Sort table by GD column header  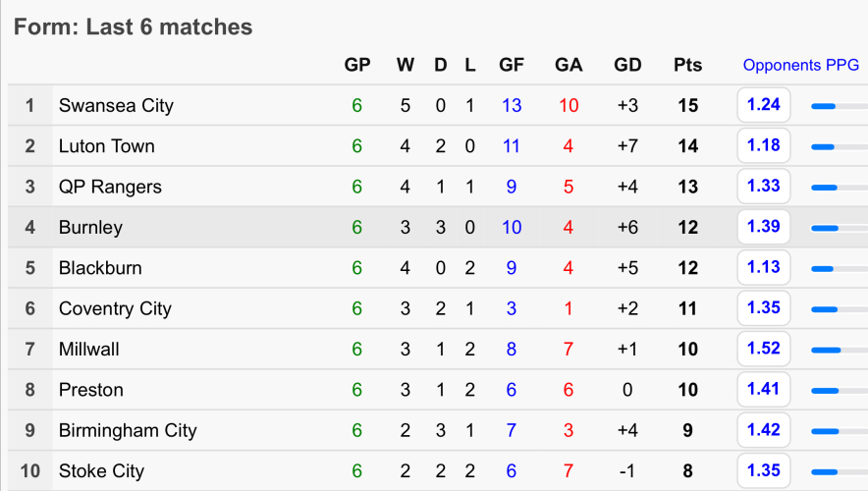pyautogui.click(x=627, y=66)
